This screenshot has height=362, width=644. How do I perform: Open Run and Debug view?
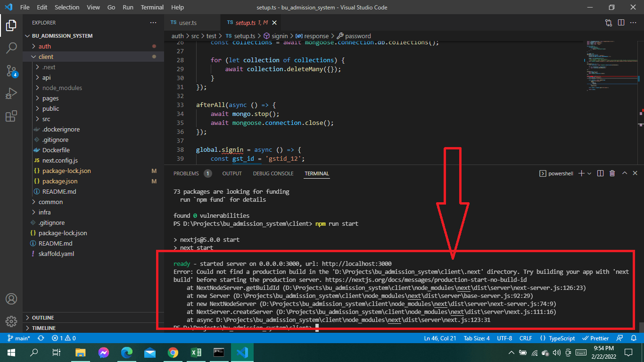(11, 94)
